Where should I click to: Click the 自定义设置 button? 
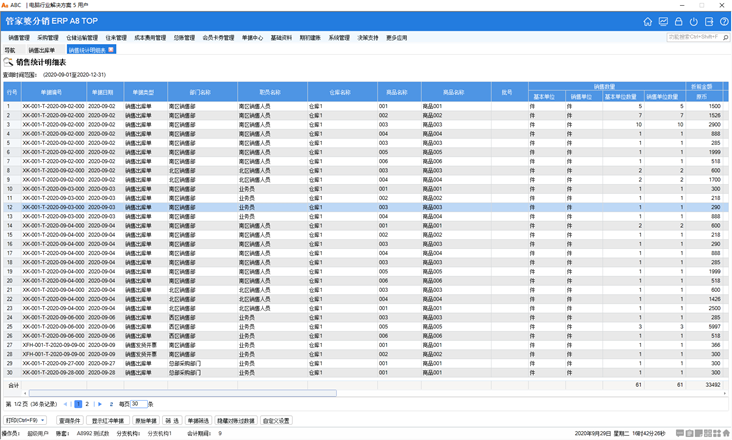[276, 421]
